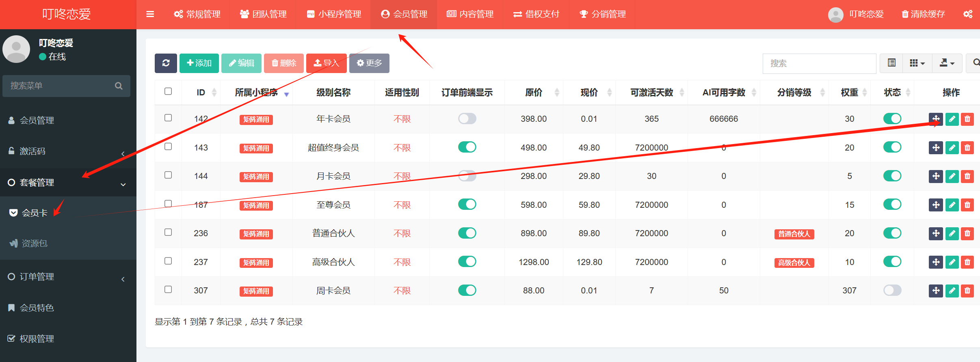Click the user avatar in the top bar
This screenshot has height=362, width=980.
(x=835, y=15)
